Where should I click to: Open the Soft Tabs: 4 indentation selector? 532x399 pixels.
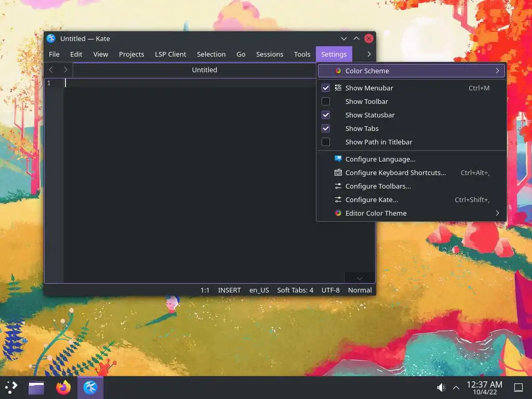point(295,290)
